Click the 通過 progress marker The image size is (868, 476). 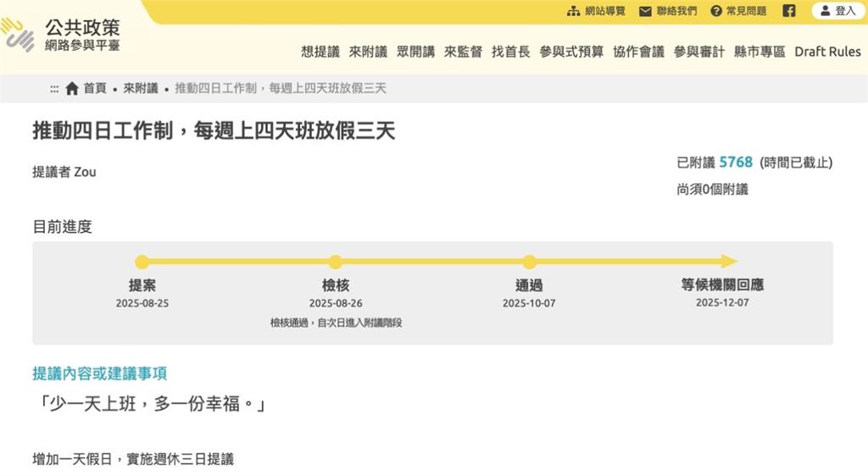[x=529, y=262]
